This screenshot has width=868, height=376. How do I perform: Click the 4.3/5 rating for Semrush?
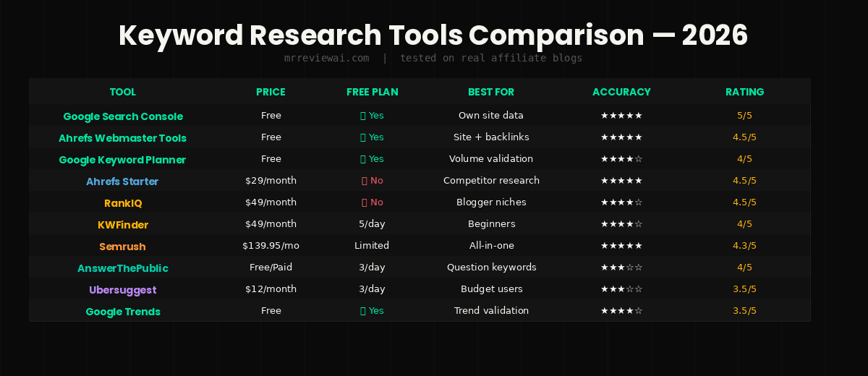pos(744,246)
